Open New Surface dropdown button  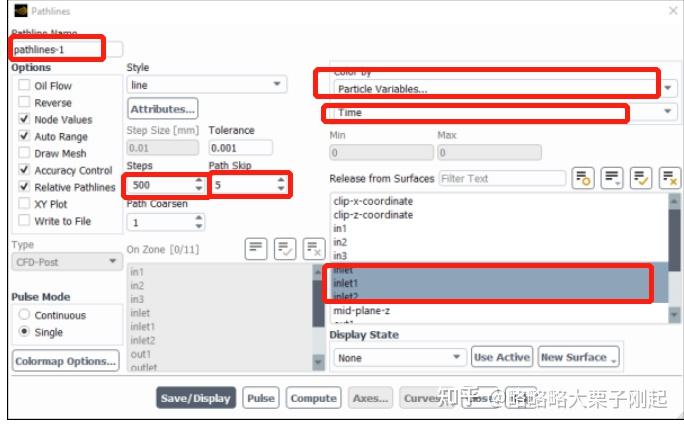[578, 357]
